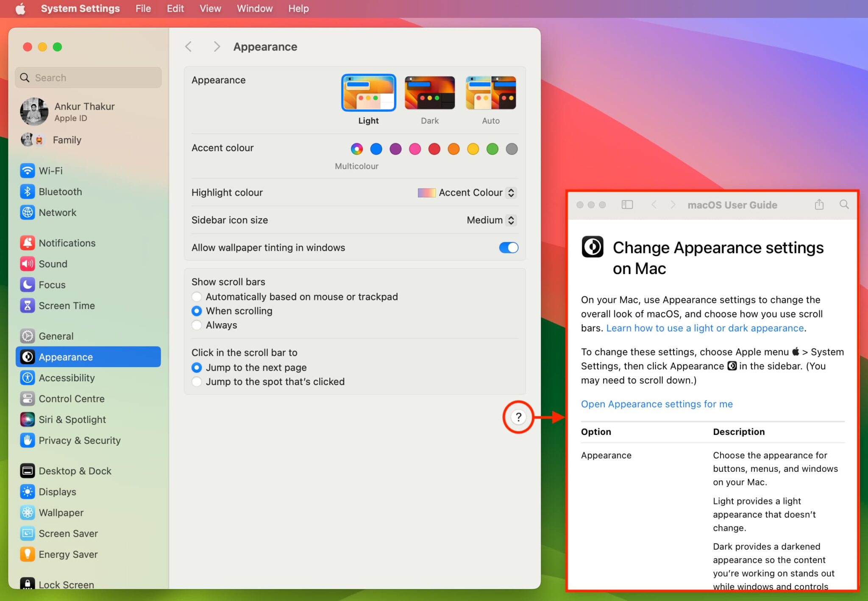The width and height of the screenshot is (868, 601).
Task: Select Accessibility icon in sidebar
Action: [28, 378]
